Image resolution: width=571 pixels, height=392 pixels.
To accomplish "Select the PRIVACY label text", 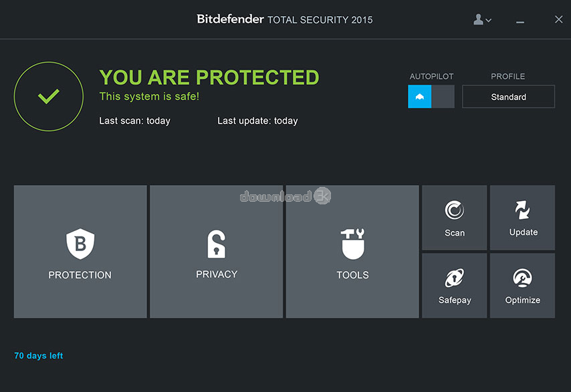I will [x=217, y=274].
